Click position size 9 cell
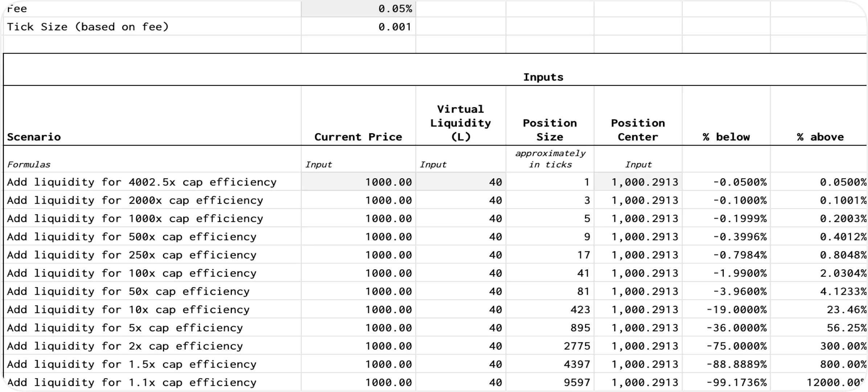 (550, 236)
